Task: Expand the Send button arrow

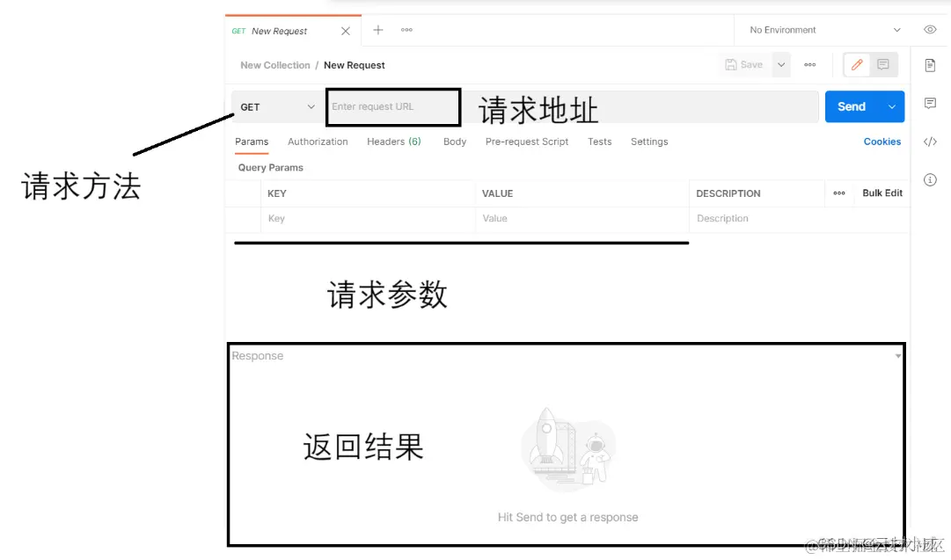Action: [892, 106]
